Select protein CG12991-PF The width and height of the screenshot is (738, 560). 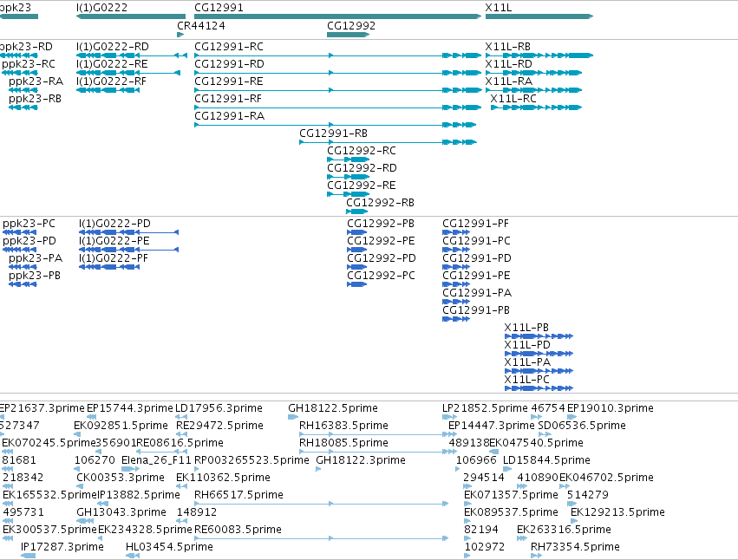(x=456, y=232)
